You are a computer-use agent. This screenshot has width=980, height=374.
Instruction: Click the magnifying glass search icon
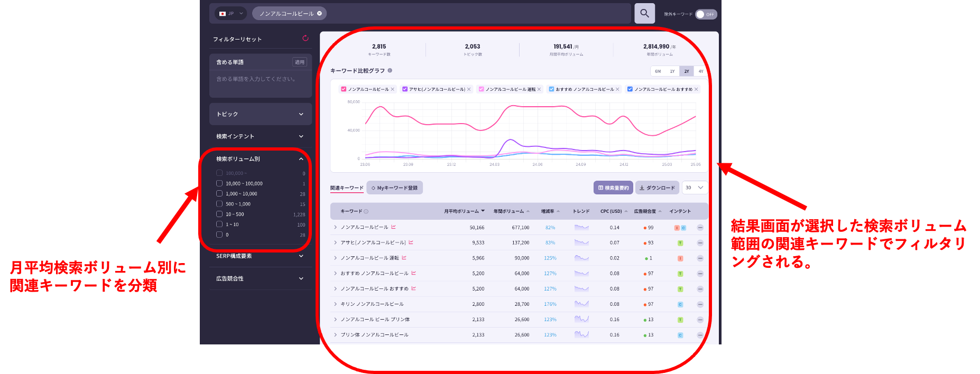coord(644,14)
